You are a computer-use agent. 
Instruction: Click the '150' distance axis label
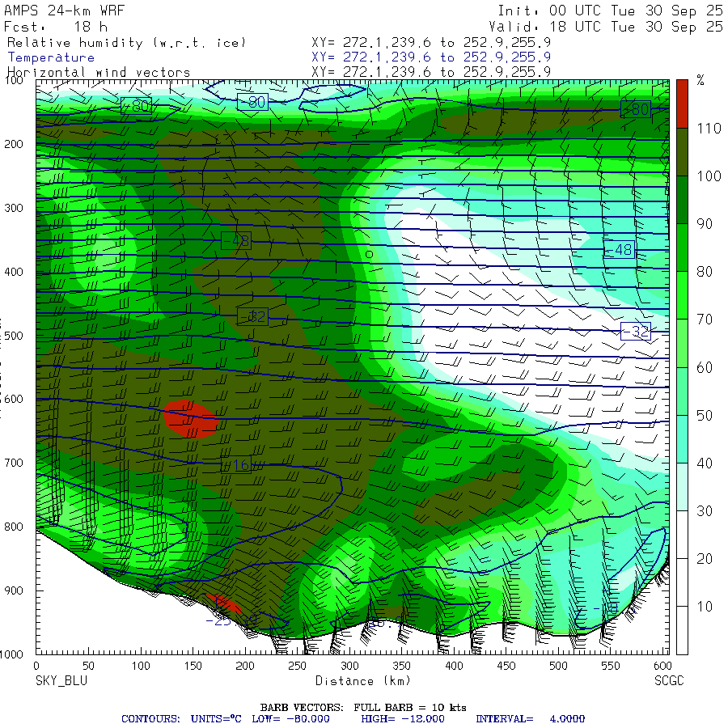pos(193,667)
